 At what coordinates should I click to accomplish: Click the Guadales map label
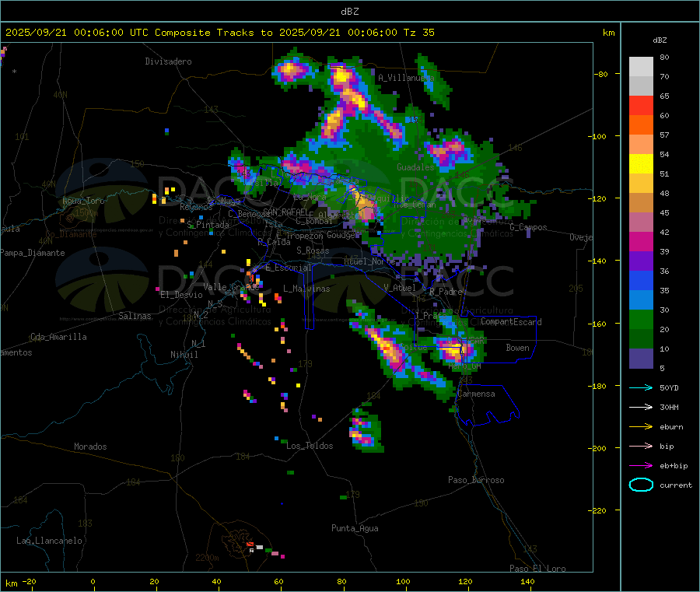pyautogui.click(x=415, y=167)
